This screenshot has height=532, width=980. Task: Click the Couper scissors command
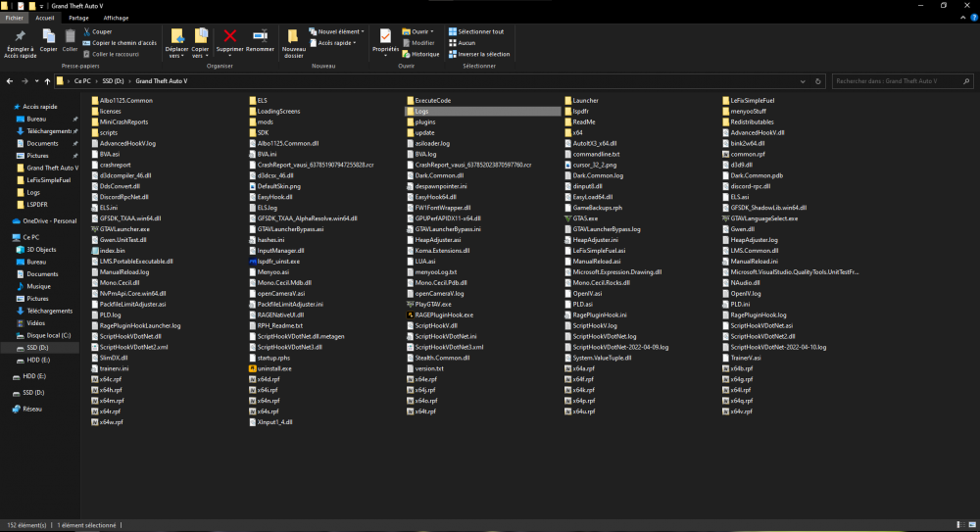point(97,31)
